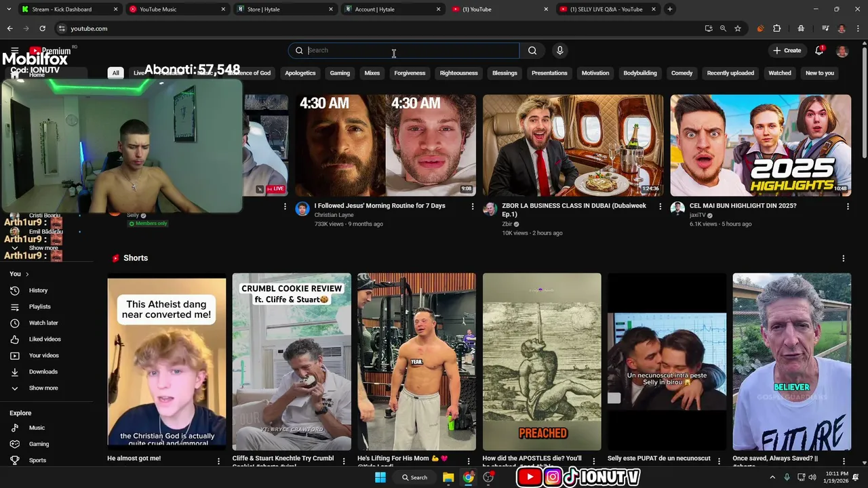Screen dimensions: 868x488
Task: Open the YouTube guide hamburger menu
Action: point(14,50)
